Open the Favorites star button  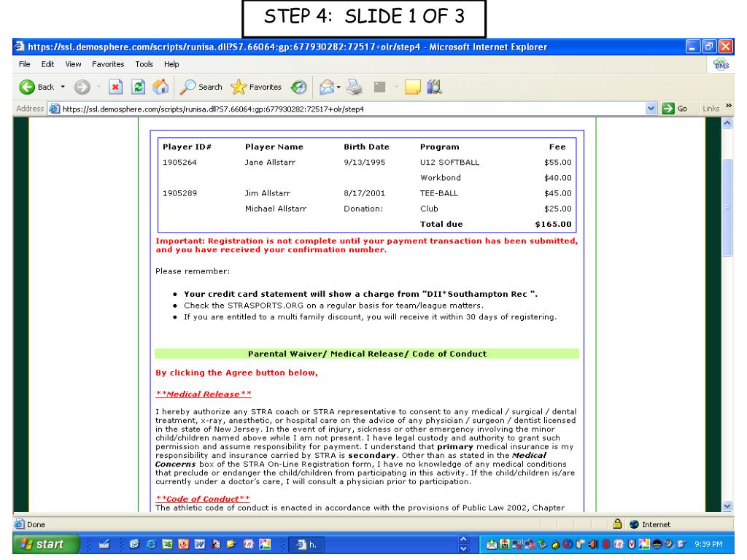(x=256, y=87)
